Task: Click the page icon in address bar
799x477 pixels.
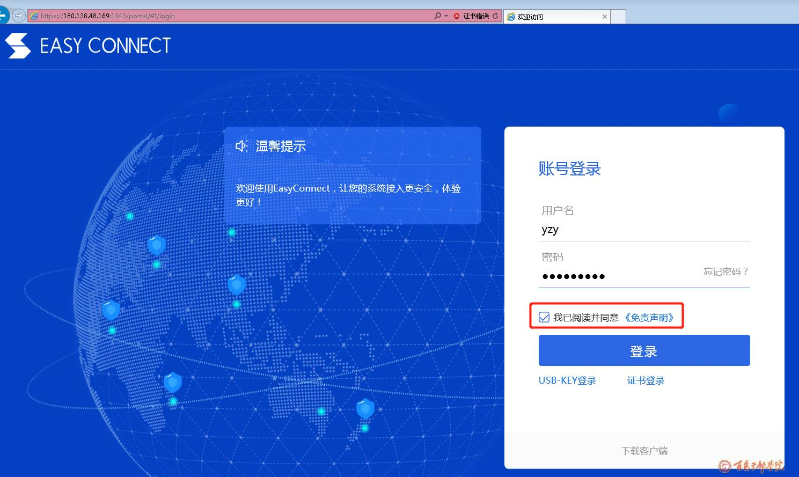Action: coord(34,16)
